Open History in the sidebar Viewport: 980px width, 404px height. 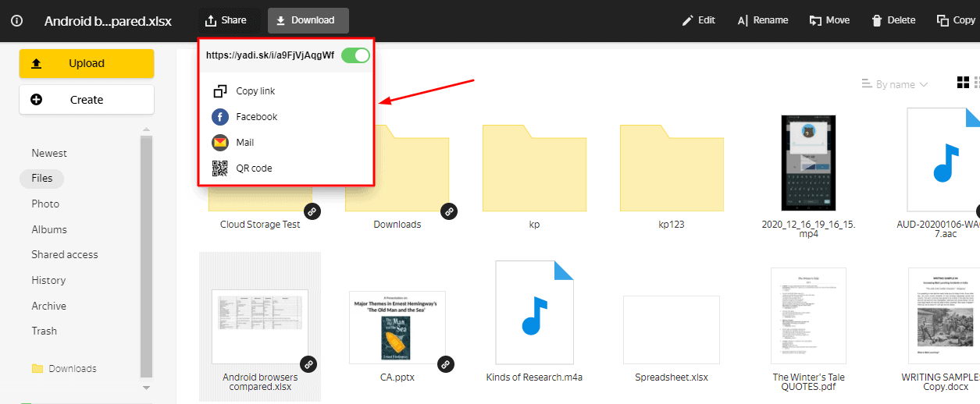point(48,280)
